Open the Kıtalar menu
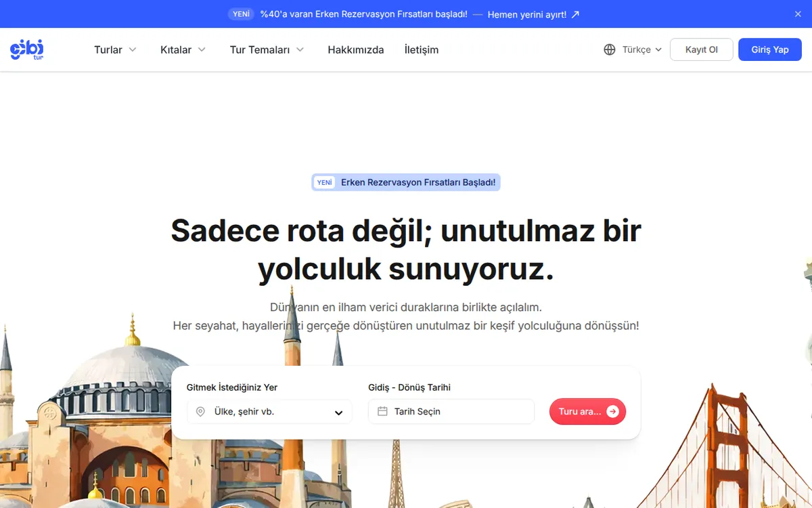812x508 pixels. [183, 49]
